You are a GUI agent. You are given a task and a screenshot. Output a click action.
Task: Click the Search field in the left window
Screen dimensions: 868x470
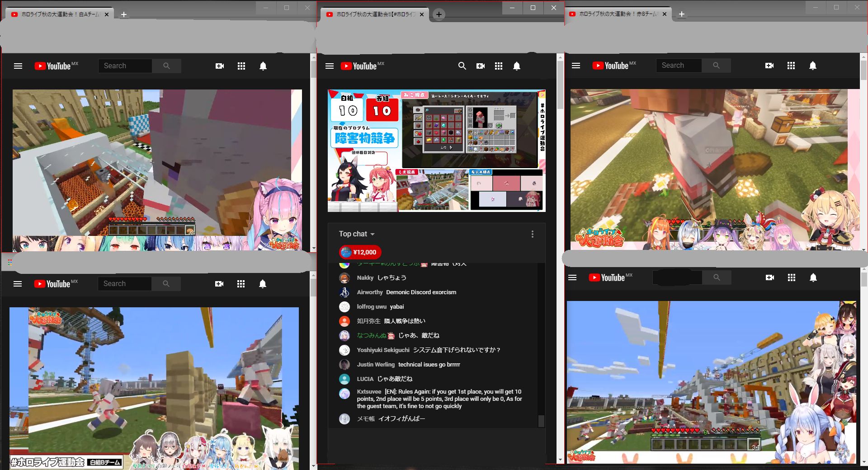125,66
